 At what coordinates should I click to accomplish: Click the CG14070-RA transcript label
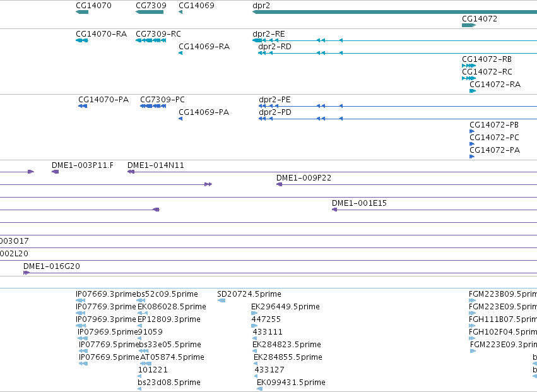click(102, 34)
